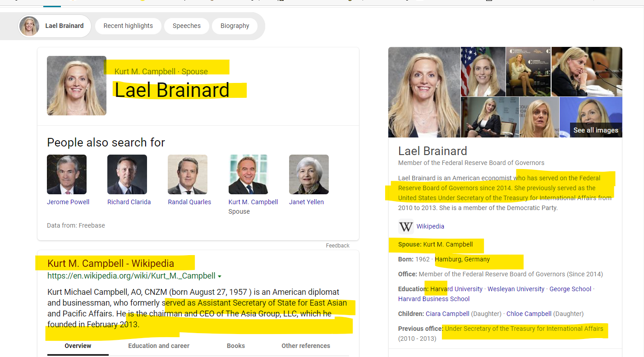644x357 pixels.
Task: Open the Harvard University education link
Action: coord(456,289)
